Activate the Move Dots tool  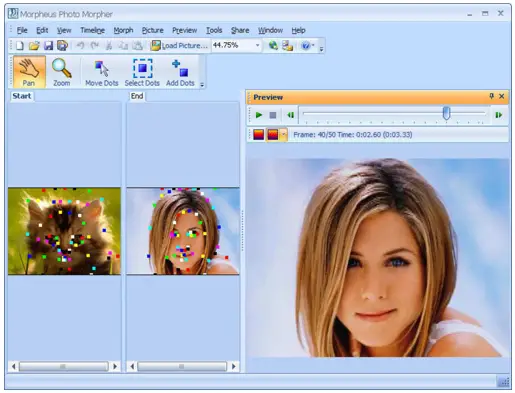click(x=102, y=72)
